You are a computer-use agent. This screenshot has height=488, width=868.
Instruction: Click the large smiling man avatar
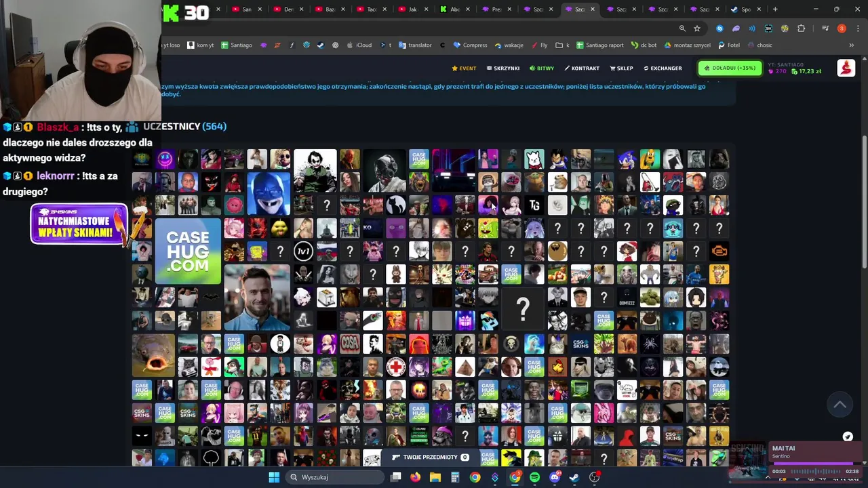pyautogui.click(x=257, y=298)
